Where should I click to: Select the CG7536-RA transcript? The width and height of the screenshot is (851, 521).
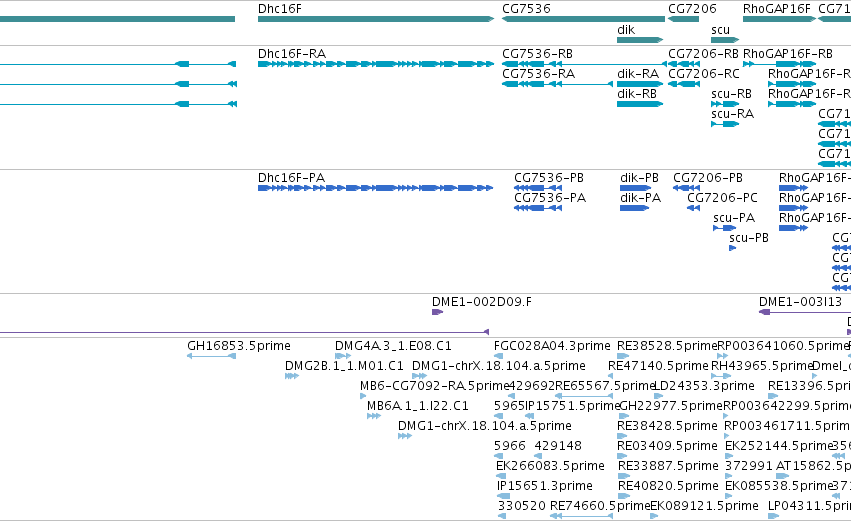(x=557, y=84)
